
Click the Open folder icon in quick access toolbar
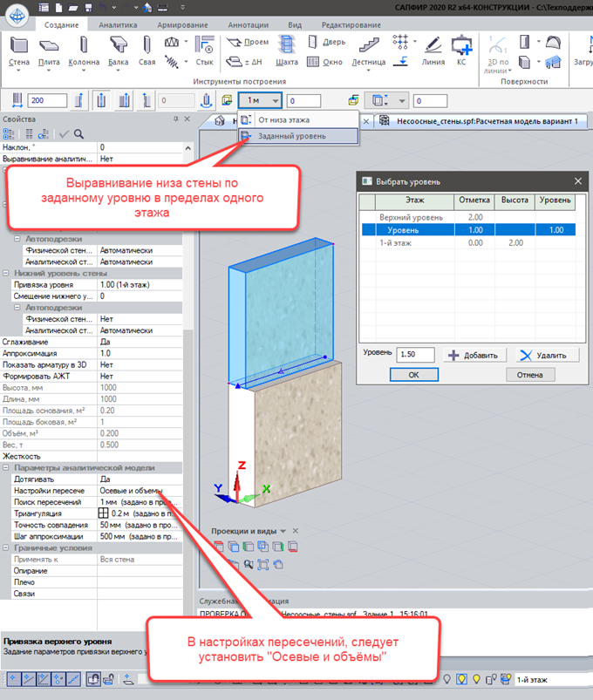(73, 7)
